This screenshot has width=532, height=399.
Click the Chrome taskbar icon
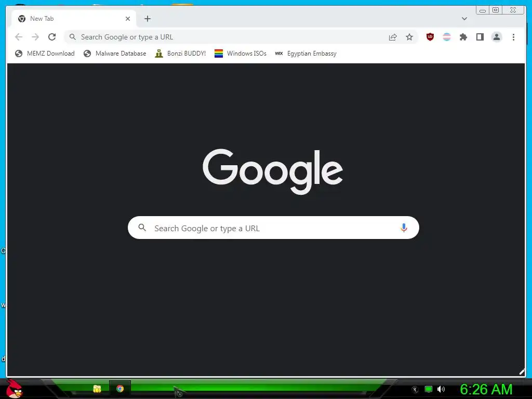(120, 389)
